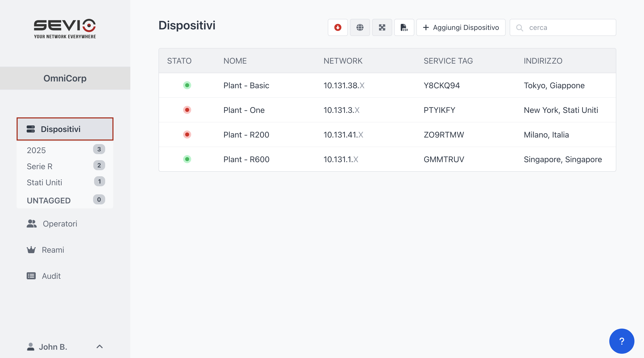Open the Plant - R600 device row
Viewport: 644px width, 358px height.
click(x=247, y=159)
